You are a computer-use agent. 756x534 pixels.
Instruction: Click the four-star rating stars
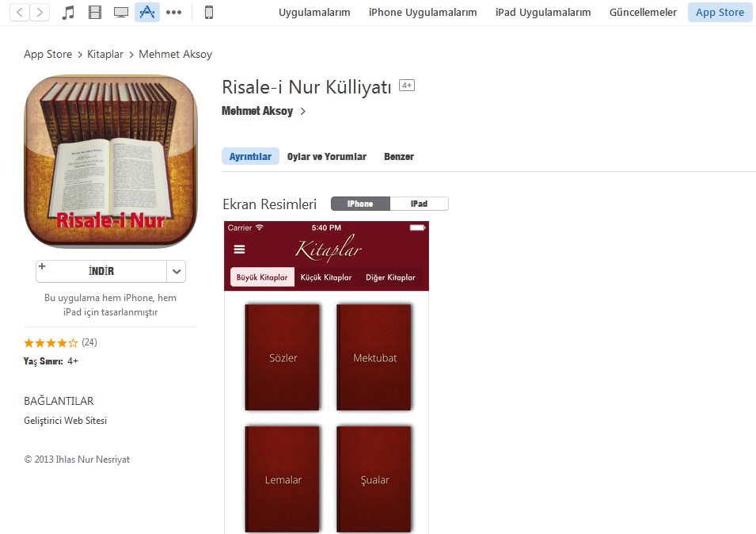(x=51, y=343)
